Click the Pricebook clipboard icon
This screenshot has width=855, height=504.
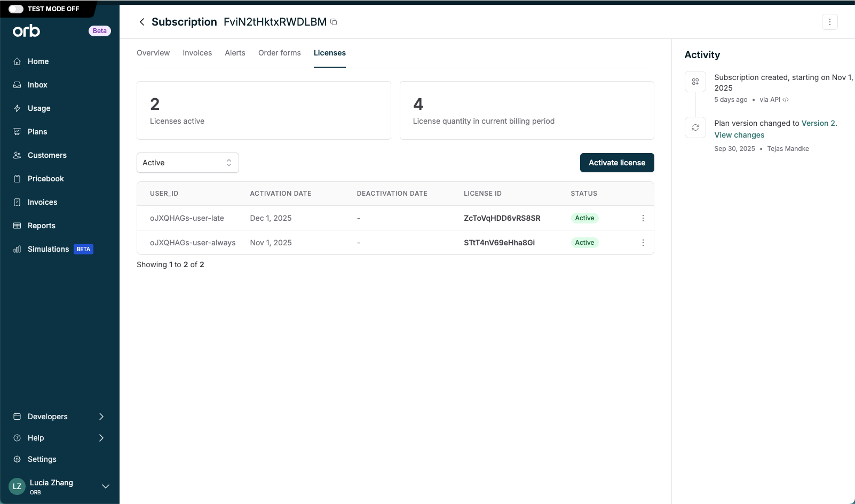(x=17, y=179)
